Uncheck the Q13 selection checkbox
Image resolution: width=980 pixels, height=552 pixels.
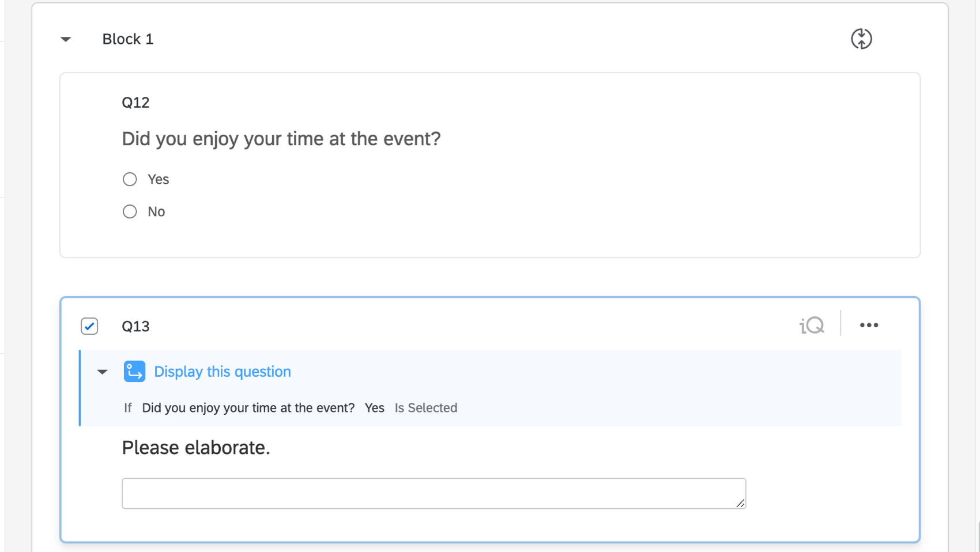(89, 326)
